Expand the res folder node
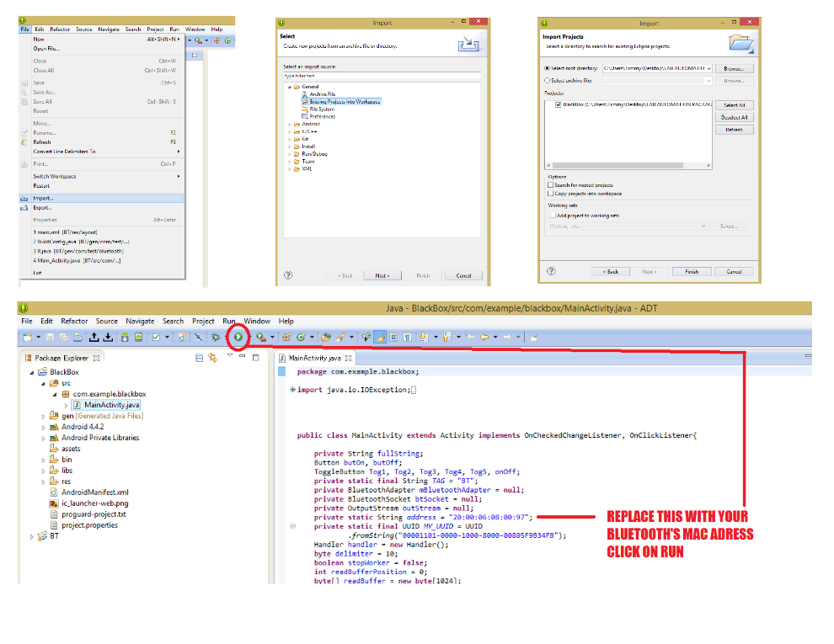Image resolution: width=834 pixels, height=644 pixels. 43,482
